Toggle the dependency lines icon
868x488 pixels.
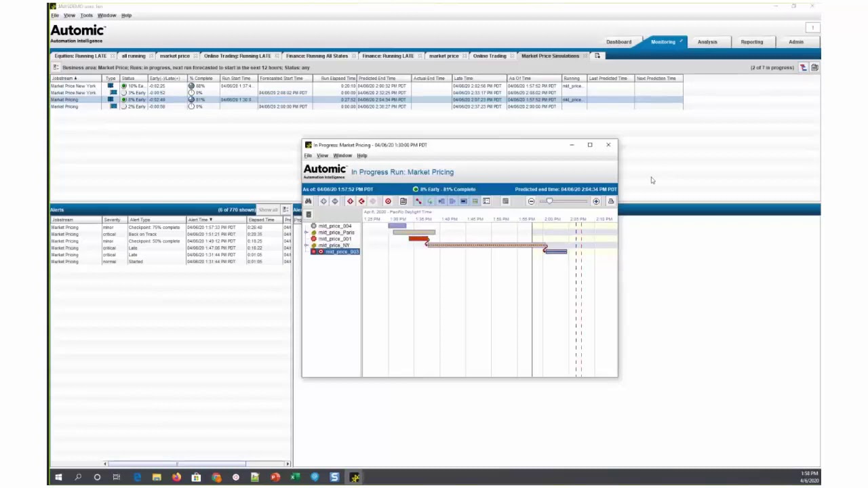click(x=418, y=201)
